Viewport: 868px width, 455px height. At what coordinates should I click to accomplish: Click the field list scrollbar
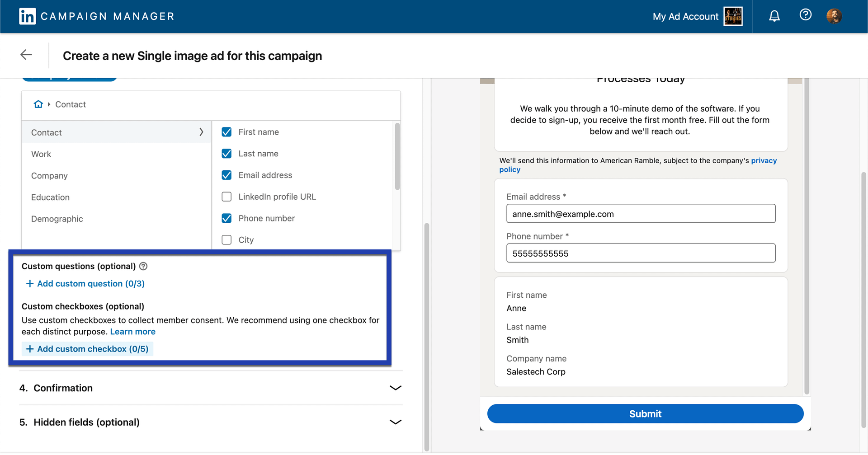coord(397,157)
